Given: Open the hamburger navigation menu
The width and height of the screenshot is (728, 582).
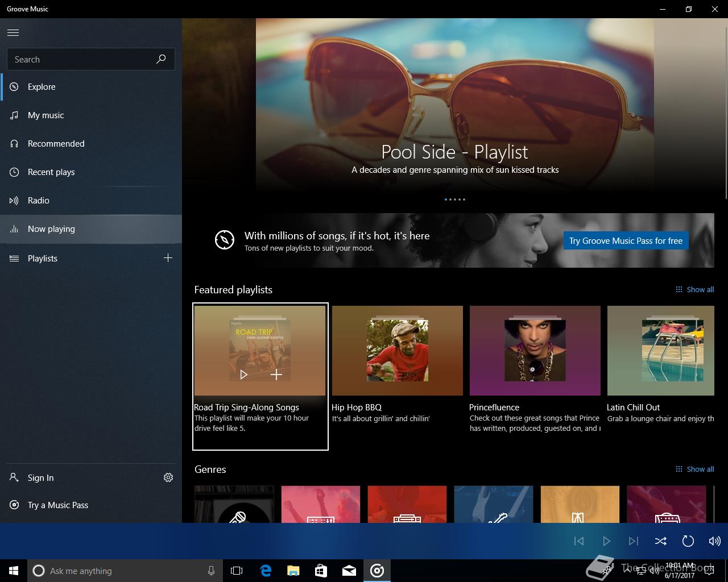Looking at the screenshot, I should coord(13,32).
